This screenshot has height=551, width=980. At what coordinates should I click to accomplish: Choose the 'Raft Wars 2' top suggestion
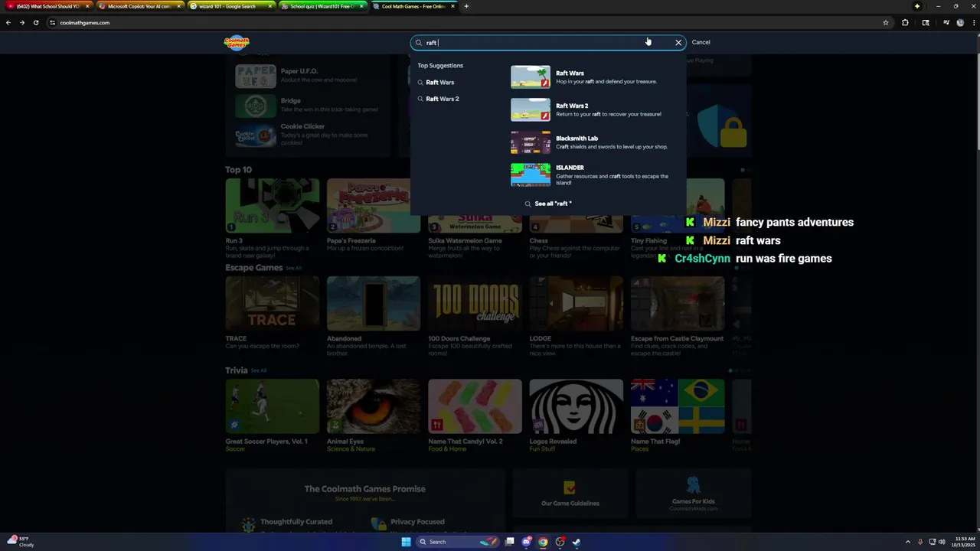click(x=443, y=99)
